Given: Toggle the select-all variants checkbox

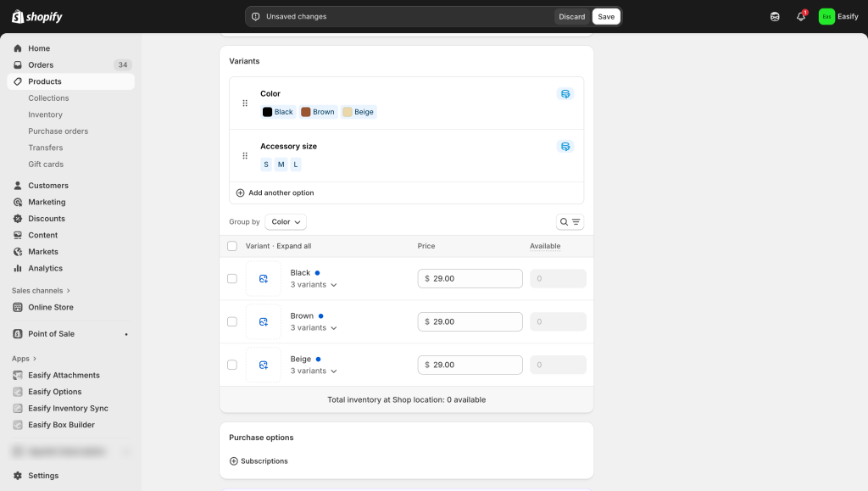Looking at the screenshot, I should click(232, 247).
